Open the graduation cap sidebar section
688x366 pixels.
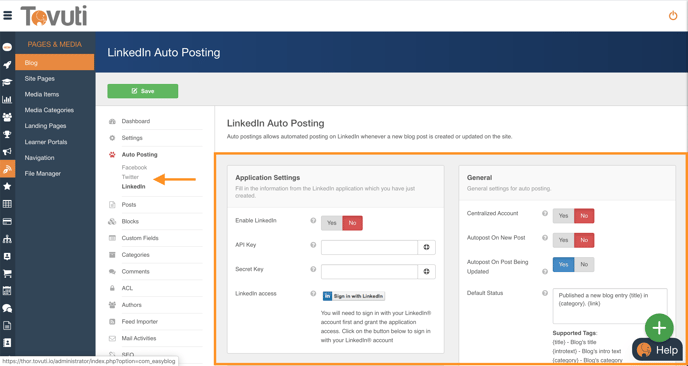7,82
